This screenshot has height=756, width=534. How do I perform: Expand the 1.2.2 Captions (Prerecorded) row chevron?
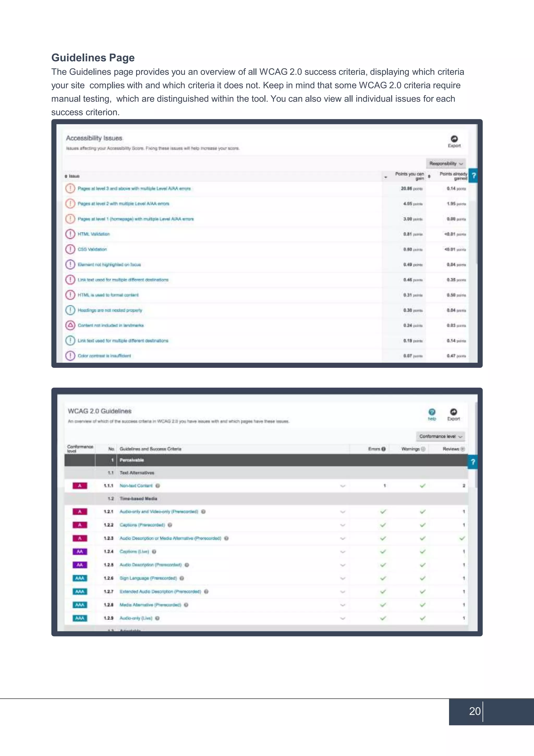[x=343, y=525]
